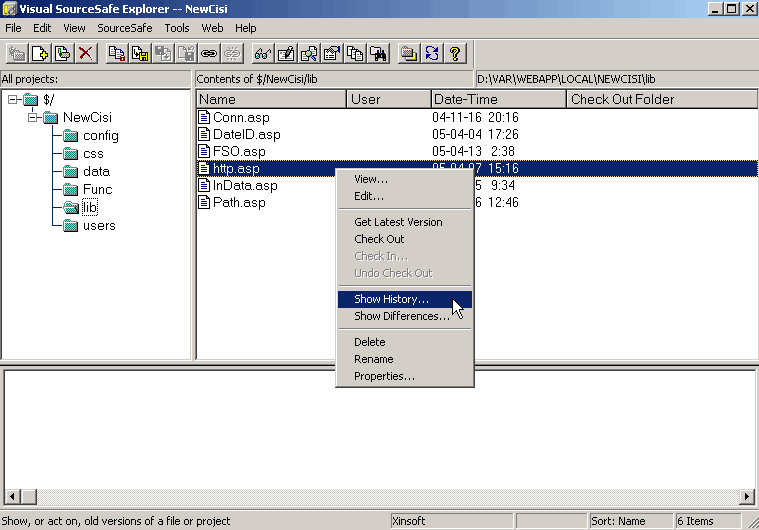Collapse the $/ root project node
The height and width of the screenshot is (530, 759).
pos(13,100)
